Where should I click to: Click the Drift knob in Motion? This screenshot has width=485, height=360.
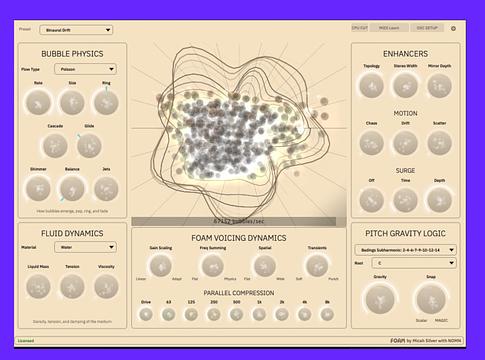tap(405, 143)
